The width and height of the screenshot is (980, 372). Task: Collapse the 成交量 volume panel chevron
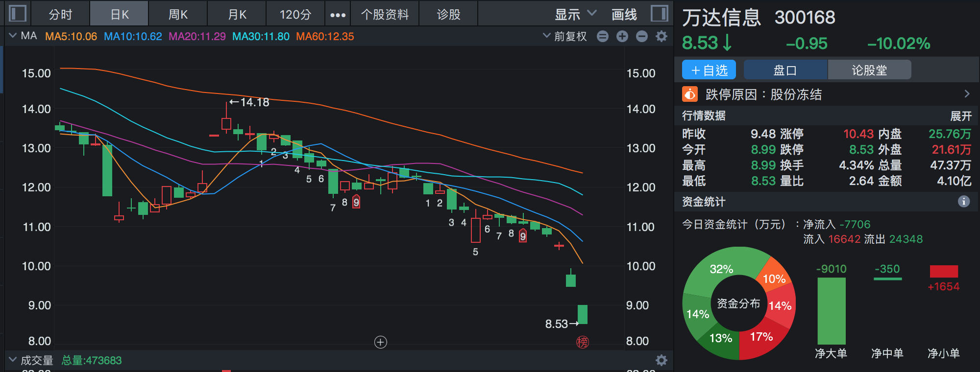coord(13,360)
